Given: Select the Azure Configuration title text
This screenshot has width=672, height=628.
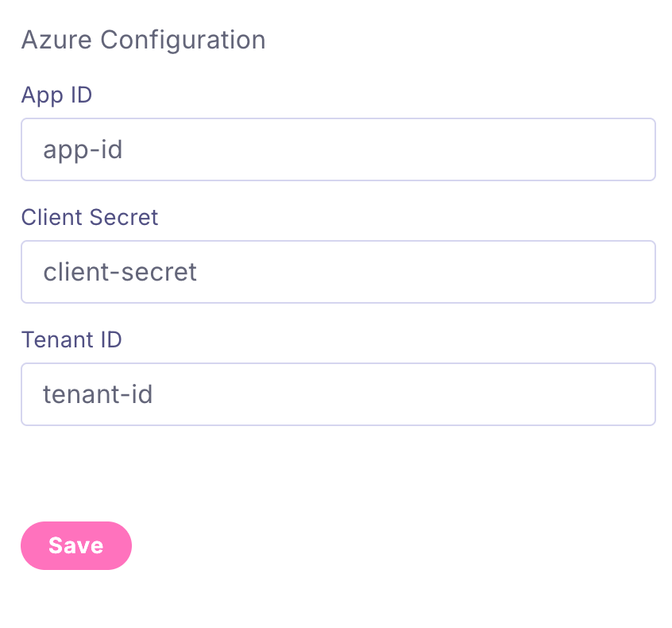Looking at the screenshot, I should coord(143,40).
